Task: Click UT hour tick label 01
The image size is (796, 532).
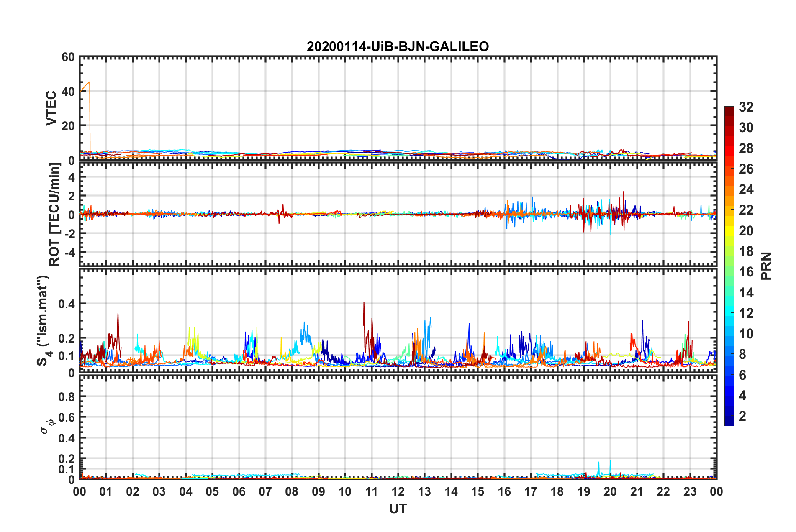Action: (106, 491)
